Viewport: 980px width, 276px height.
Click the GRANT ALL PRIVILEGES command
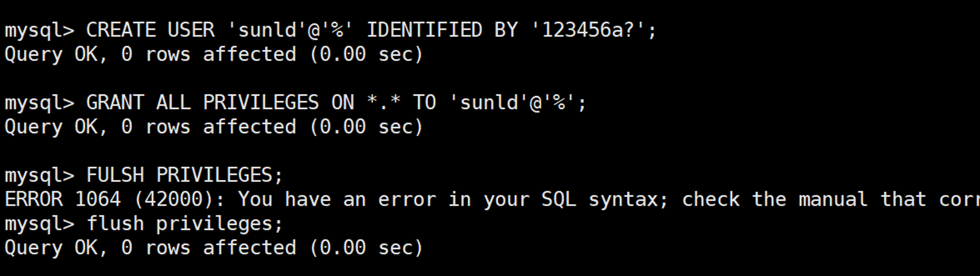pyautogui.click(x=202, y=103)
